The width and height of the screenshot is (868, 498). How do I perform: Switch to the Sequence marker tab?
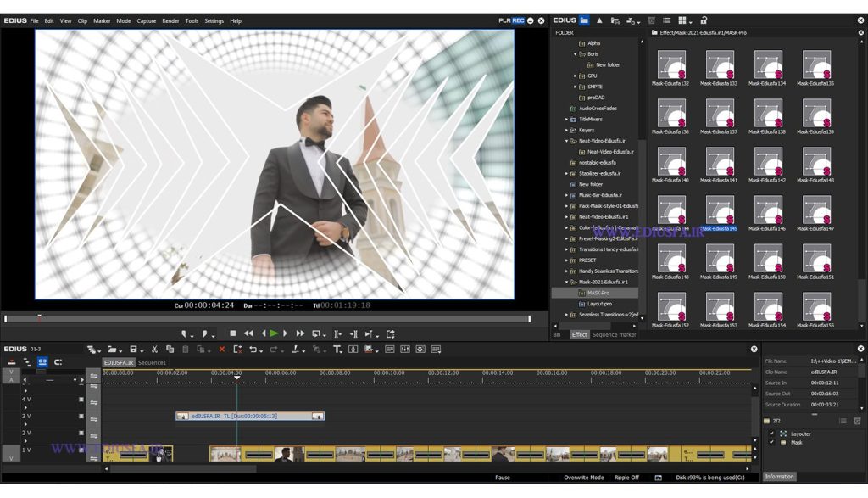pos(614,334)
